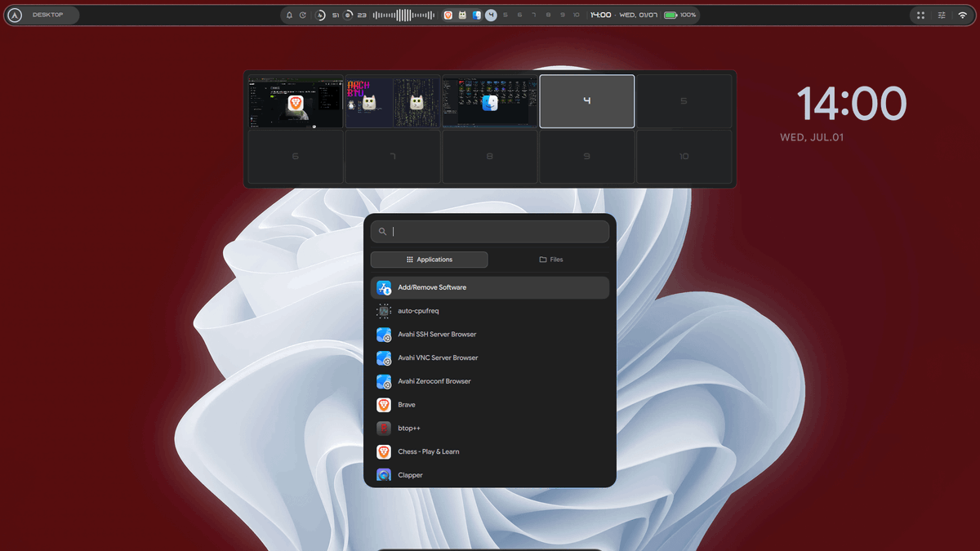The height and width of the screenshot is (551, 980).
Task: Switch to Finder icon workspace in bar
Action: (x=477, y=15)
